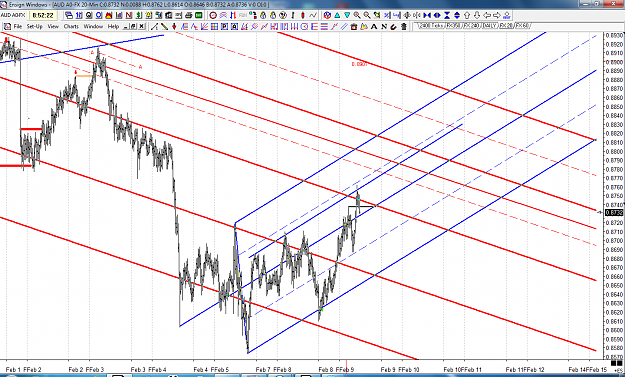Click the flame icon in toolbar
The height and width of the screenshot is (377, 625).
click(x=108, y=15)
